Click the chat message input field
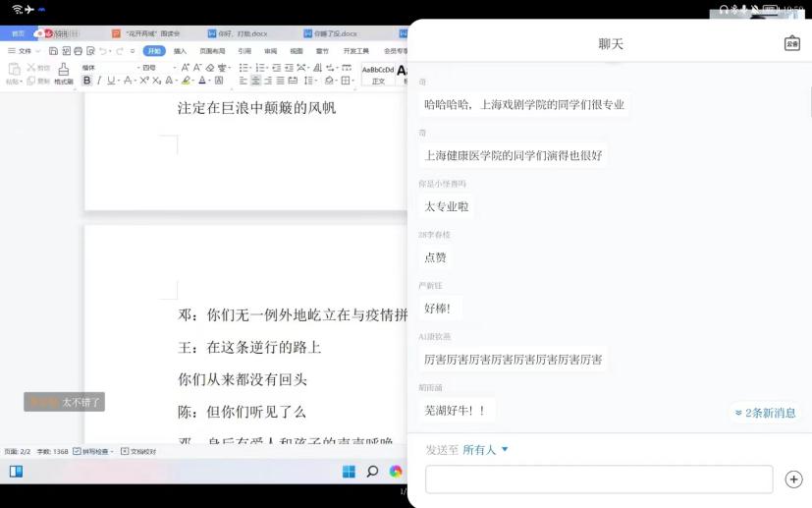 599,480
